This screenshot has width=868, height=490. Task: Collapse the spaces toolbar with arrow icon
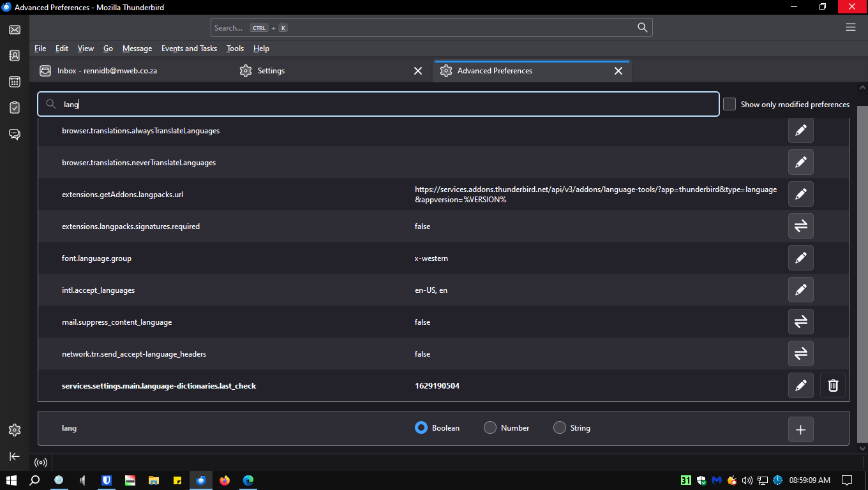15,456
